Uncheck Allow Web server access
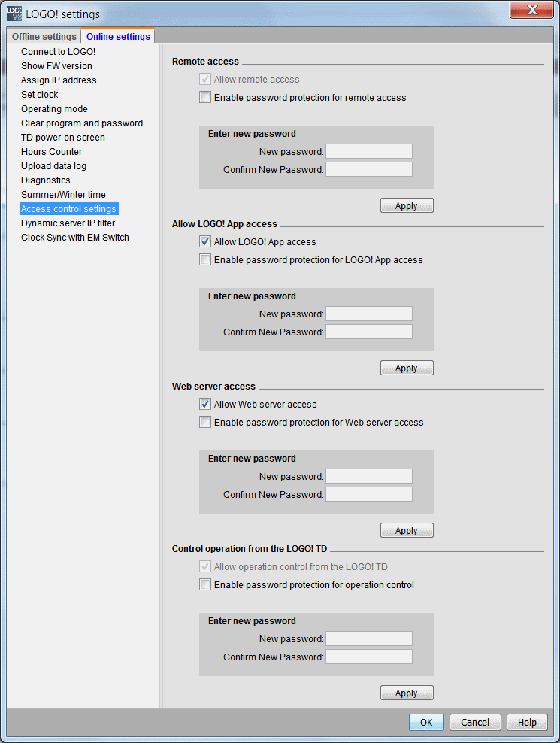 click(205, 404)
